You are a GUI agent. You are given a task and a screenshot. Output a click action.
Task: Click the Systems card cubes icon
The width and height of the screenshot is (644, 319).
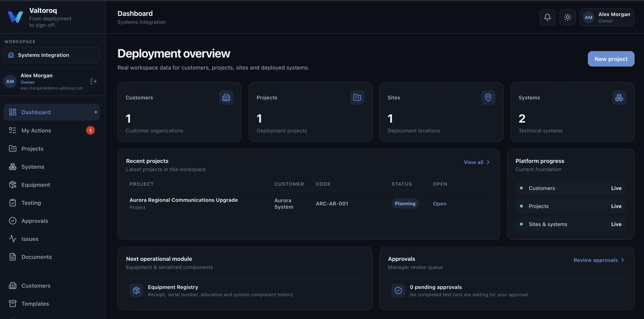pyautogui.click(x=619, y=97)
